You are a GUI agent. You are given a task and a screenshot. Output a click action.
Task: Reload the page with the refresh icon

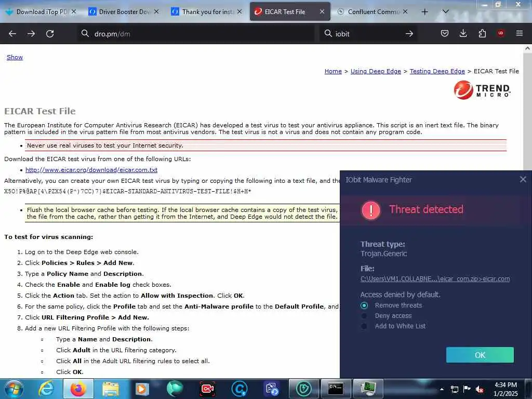pyautogui.click(x=50, y=34)
